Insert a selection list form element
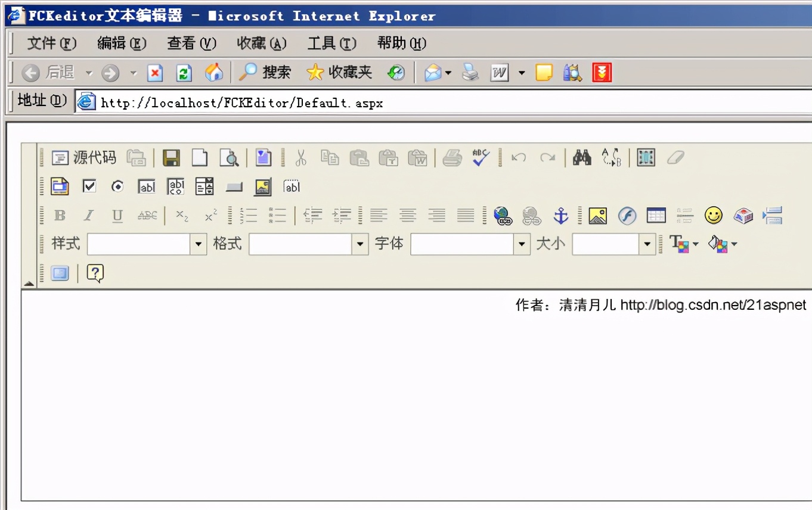 tap(204, 186)
